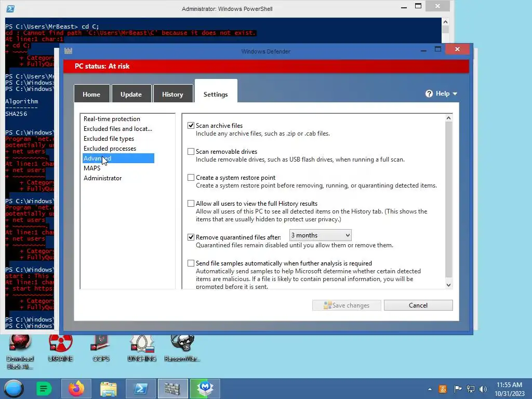The width and height of the screenshot is (532, 399).
Task: Open the Start orb on the taskbar
Action: click(x=14, y=389)
